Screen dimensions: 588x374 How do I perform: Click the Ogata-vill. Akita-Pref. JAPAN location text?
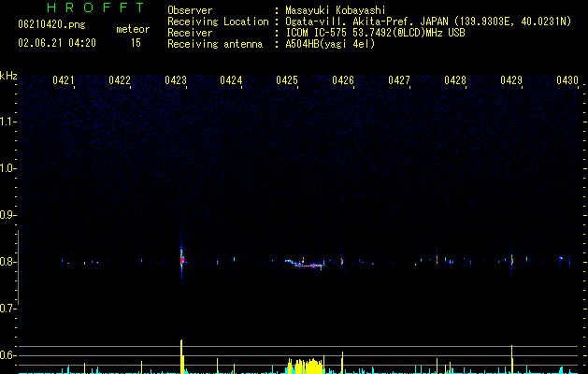coord(428,22)
